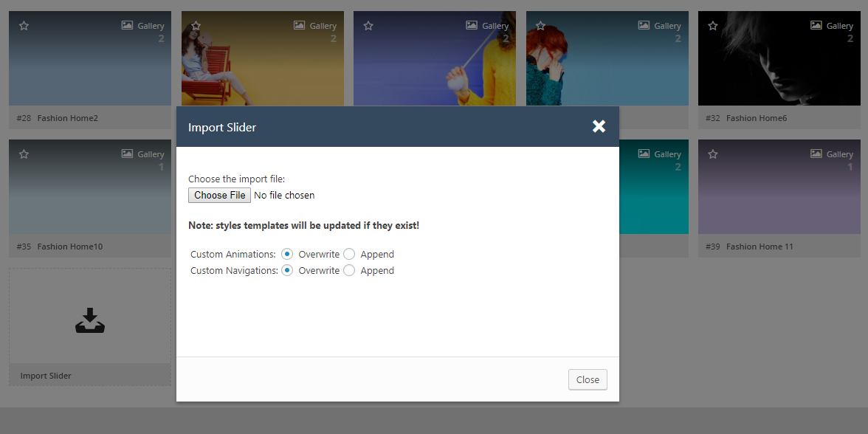
Task: Click the Gallery icon on Fashion Home 11
Action: pyautogui.click(x=816, y=154)
